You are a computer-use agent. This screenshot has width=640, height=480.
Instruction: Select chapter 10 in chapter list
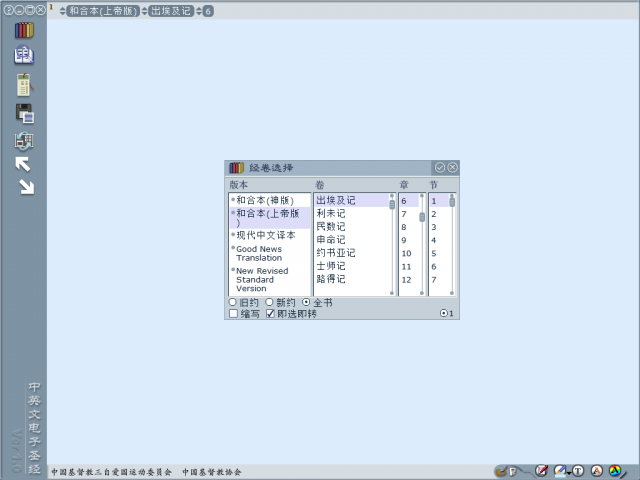(x=409, y=253)
